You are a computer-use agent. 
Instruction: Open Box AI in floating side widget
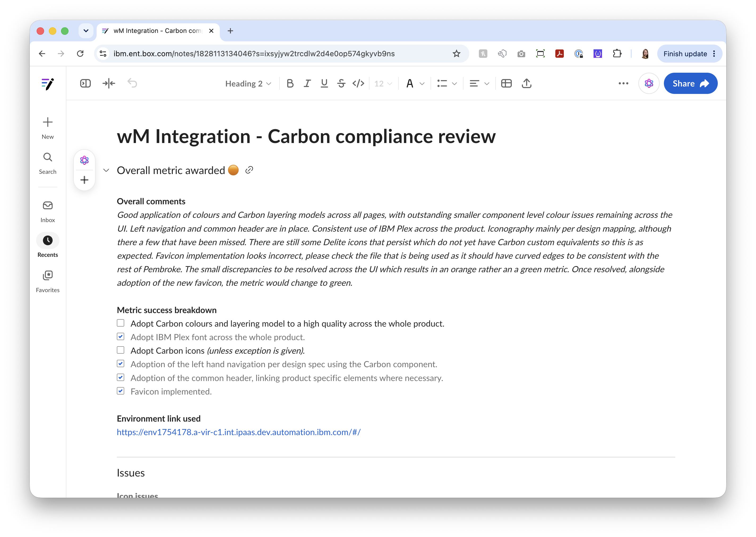point(84,160)
